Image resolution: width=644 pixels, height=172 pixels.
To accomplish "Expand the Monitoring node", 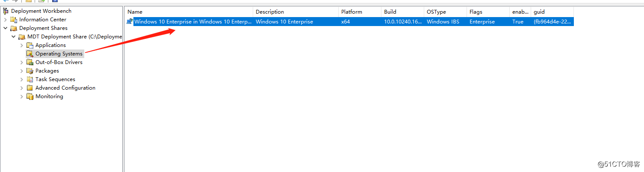I will coord(22,96).
